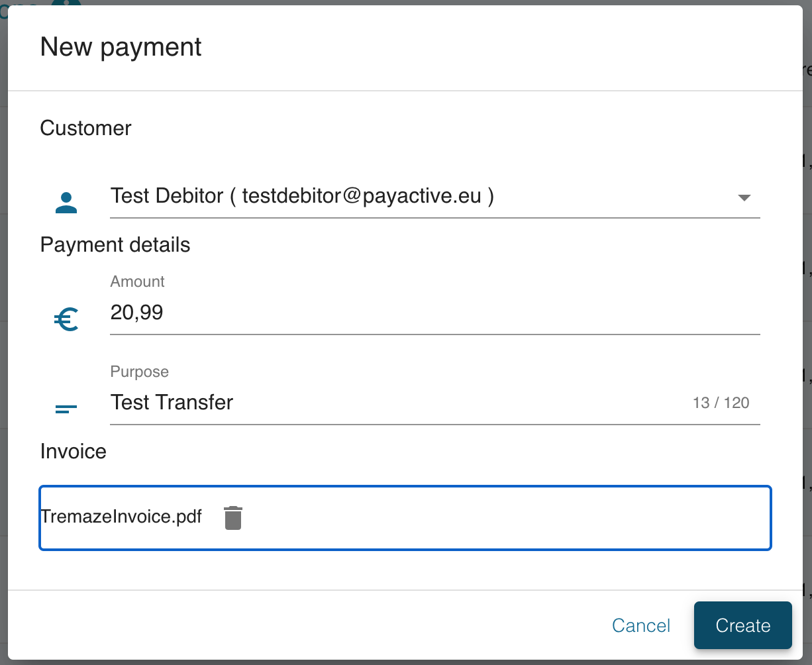The image size is (812, 665).
Task: Click the Amount field label
Action: [137, 281]
